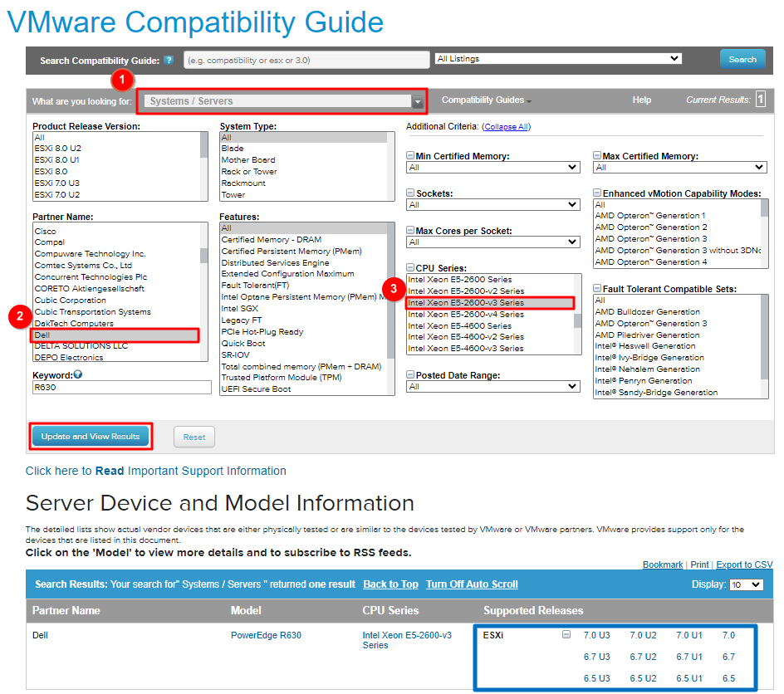The image size is (784, 694).
Task: Open the ESXi 6.5 release link
Action: 728,678
